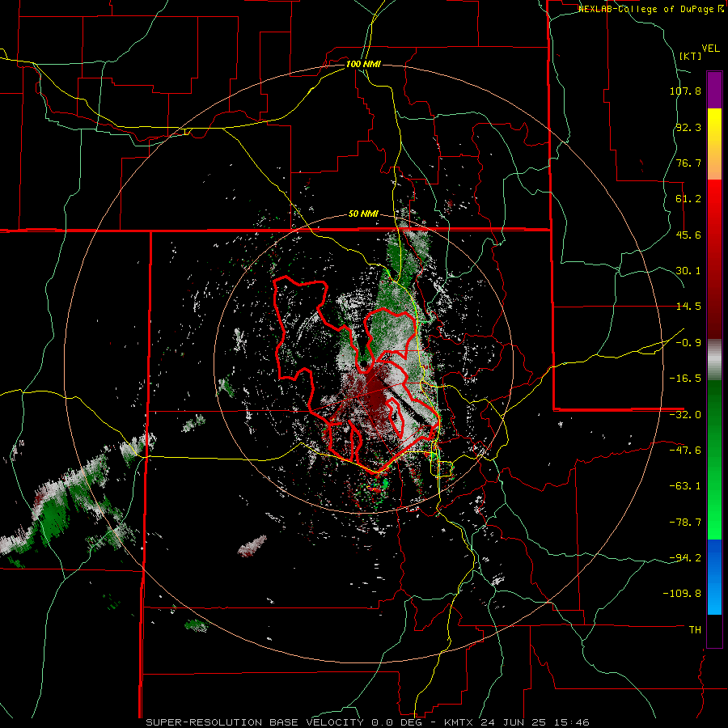The image size is (728, 728).
Task: Click the [KT] units label
Action: 691,56
